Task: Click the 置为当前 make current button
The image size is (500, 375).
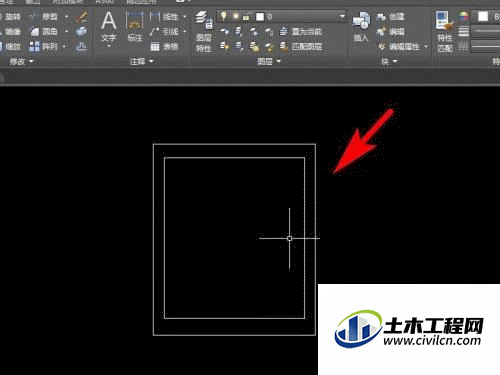Action: (x=301, y=32)
